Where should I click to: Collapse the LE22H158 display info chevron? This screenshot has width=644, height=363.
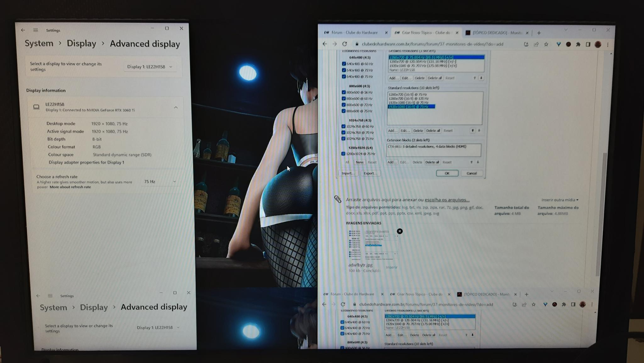tap(176, 107)
